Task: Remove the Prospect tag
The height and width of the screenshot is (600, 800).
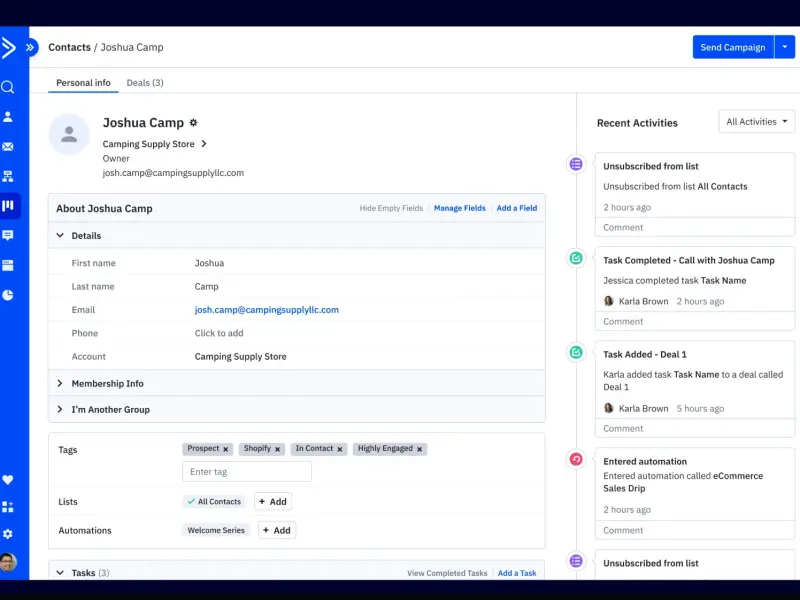Action: (226, 449)
